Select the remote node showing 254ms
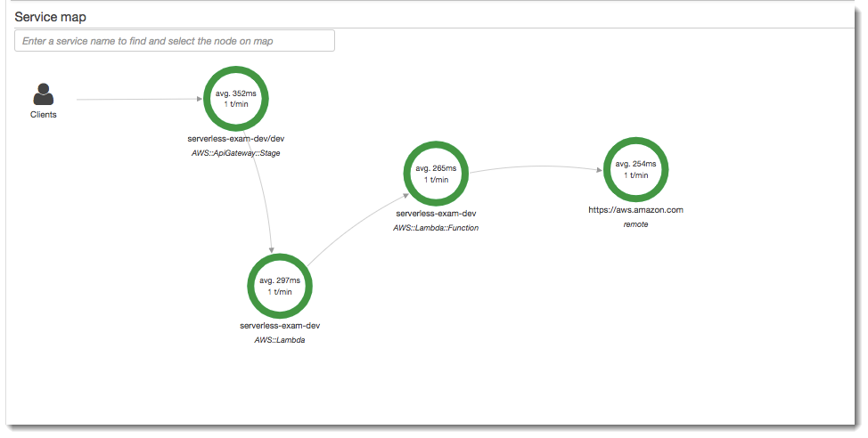 pyautogui.click(x=635, y=169)
